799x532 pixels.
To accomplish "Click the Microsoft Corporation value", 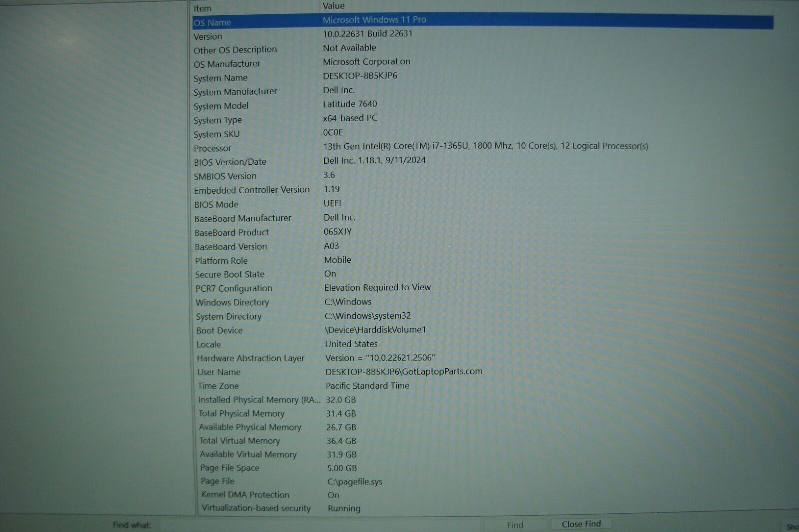I will coord(367,61).
